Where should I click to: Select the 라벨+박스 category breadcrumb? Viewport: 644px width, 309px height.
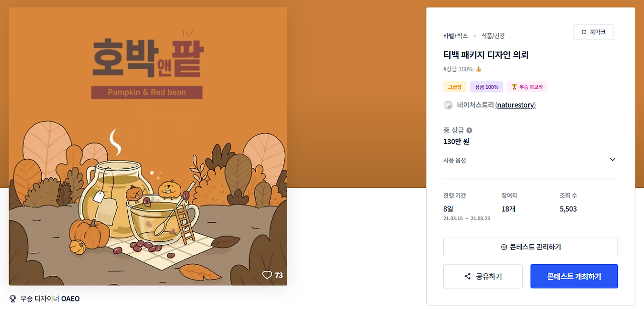point(455,36)
